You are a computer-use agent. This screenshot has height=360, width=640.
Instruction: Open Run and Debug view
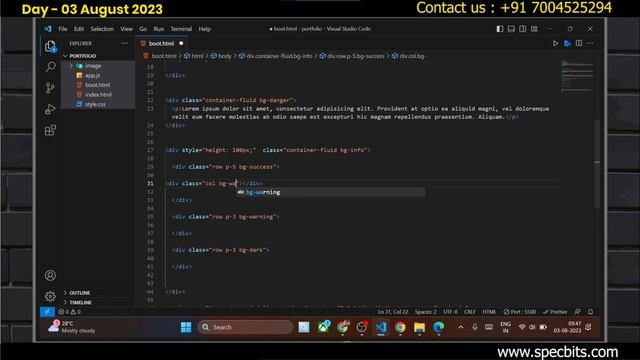pos(50,109)
